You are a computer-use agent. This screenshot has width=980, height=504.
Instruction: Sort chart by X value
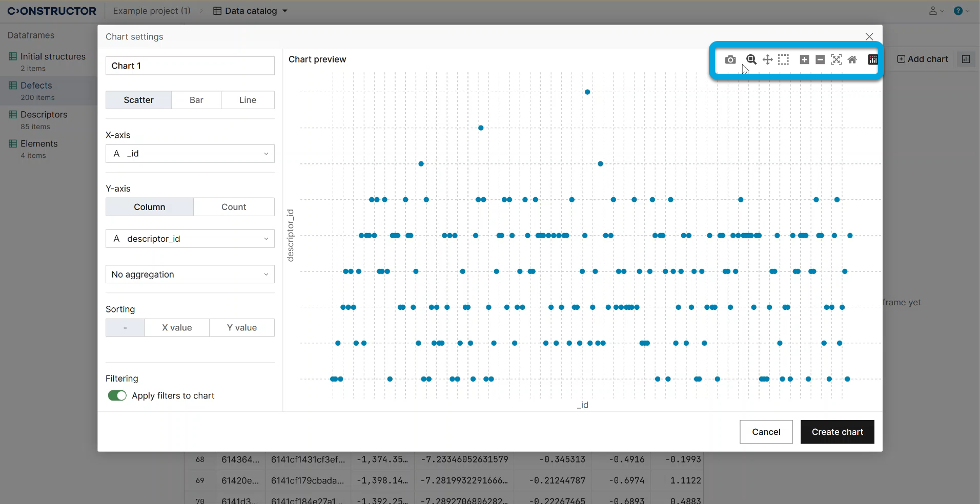pyautogui.click(x=177, y=328)
